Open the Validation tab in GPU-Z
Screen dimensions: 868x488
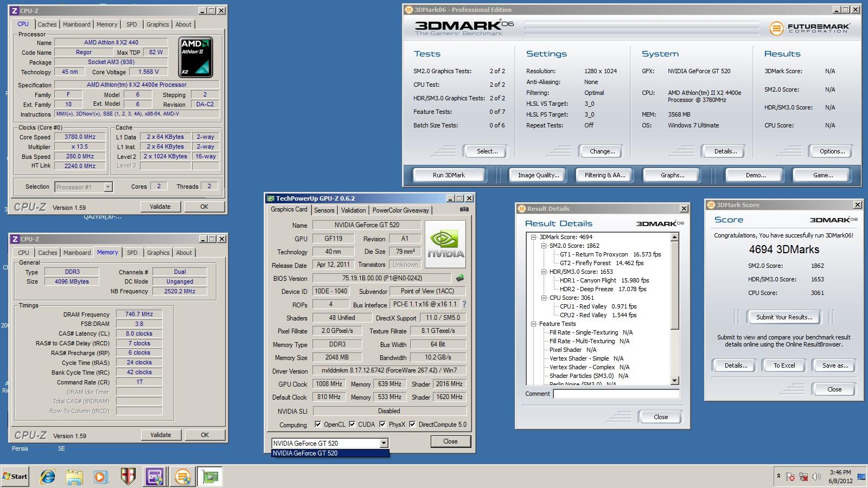point(354,210)
